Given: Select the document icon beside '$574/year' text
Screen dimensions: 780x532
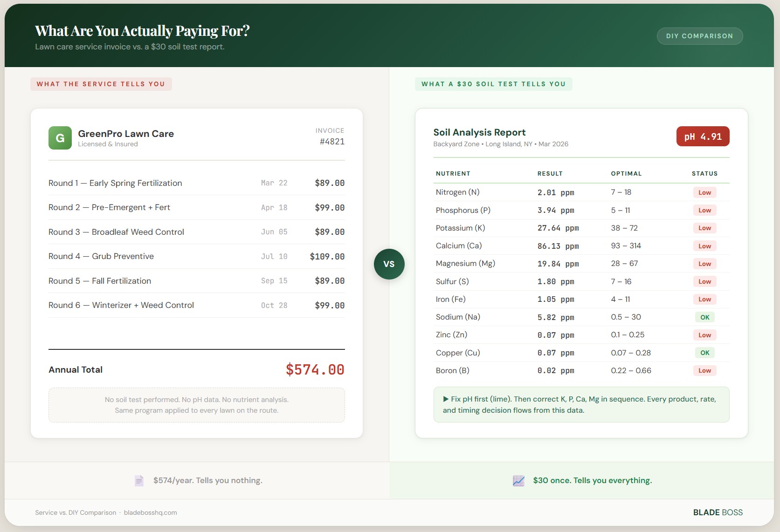Looking at the screenshot, I should tap(139, 480).
